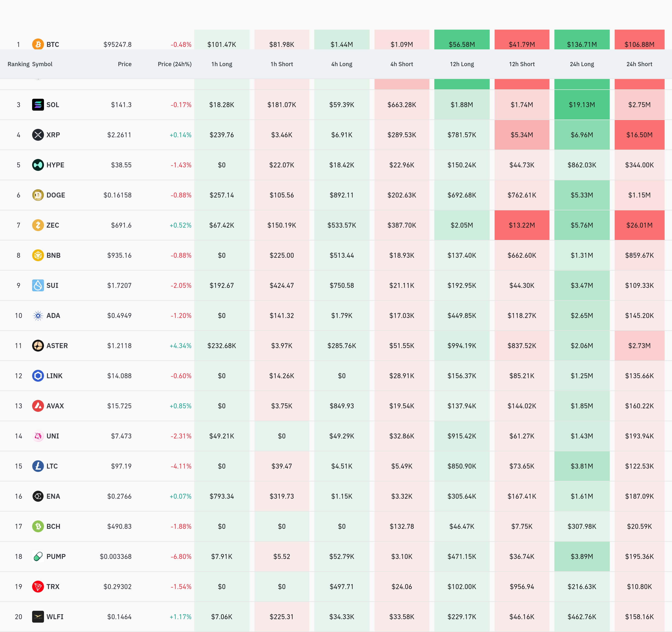Sort by the 1h Short column header
This screenshot has height=632, width=672.
pos(282,64)
